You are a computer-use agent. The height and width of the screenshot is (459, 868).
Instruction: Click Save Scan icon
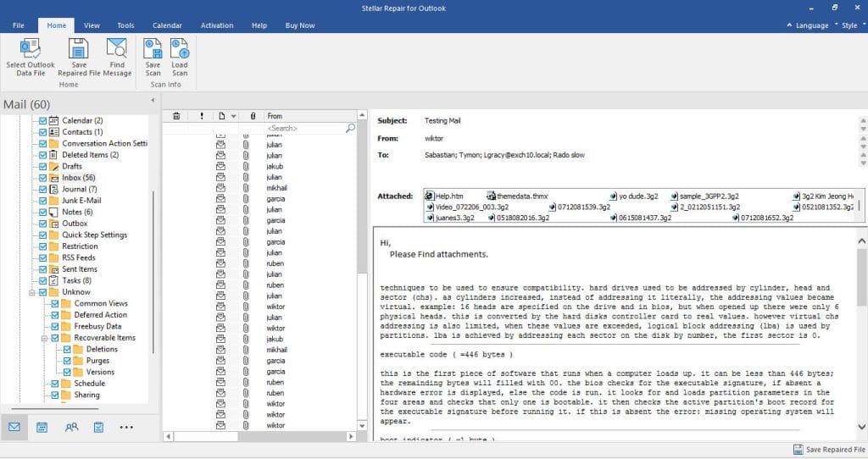pos(153,48)
